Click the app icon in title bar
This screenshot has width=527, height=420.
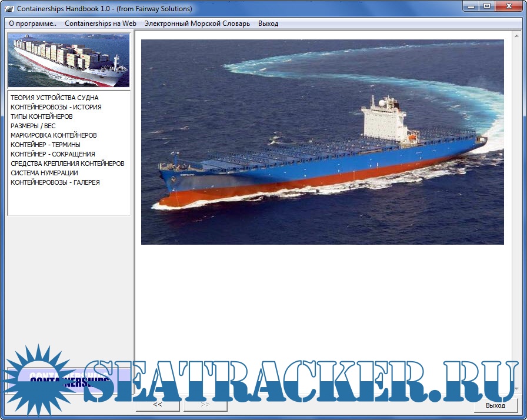9,9
